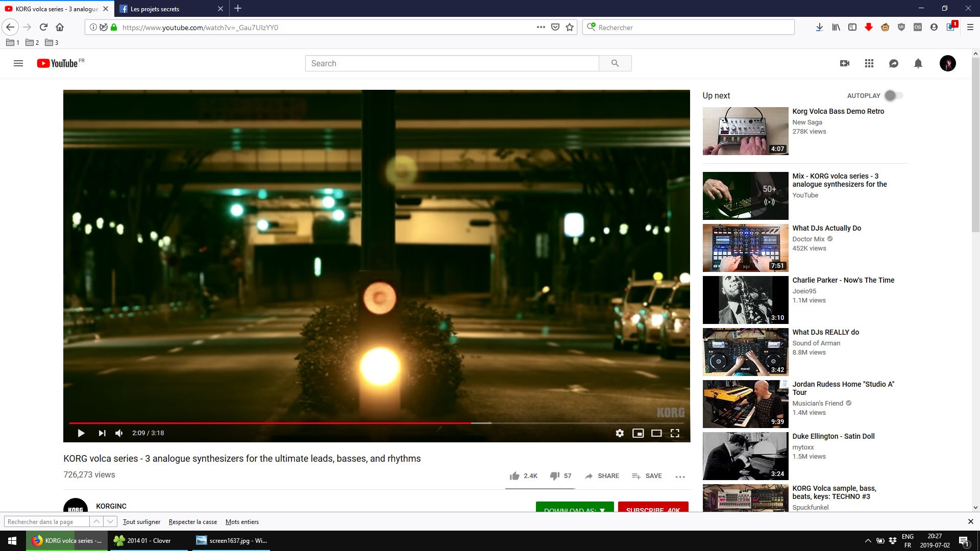Click the SHARE button
980x551 pixels.
pos(602,476)
